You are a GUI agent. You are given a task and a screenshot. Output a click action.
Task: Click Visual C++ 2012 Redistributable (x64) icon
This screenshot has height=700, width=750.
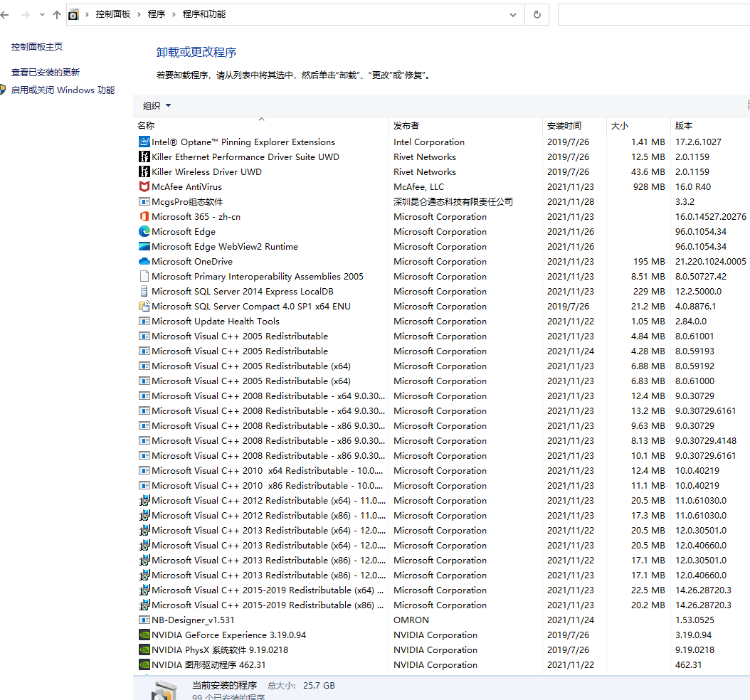(x=144, y=500)
